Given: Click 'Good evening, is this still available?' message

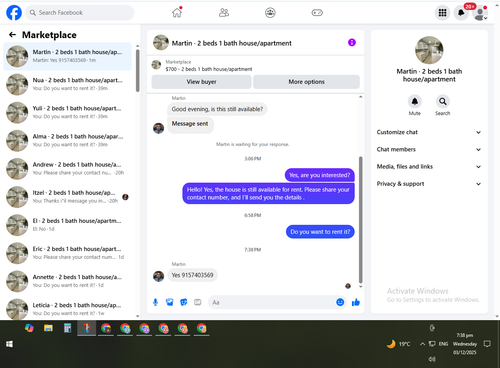Looking at the screenshot, I should (x=217, y=109).
